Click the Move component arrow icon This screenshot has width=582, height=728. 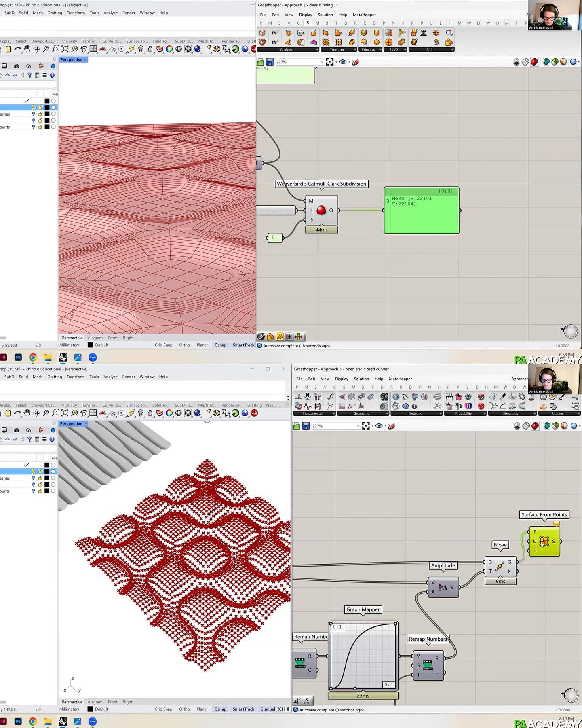(500, 567)
